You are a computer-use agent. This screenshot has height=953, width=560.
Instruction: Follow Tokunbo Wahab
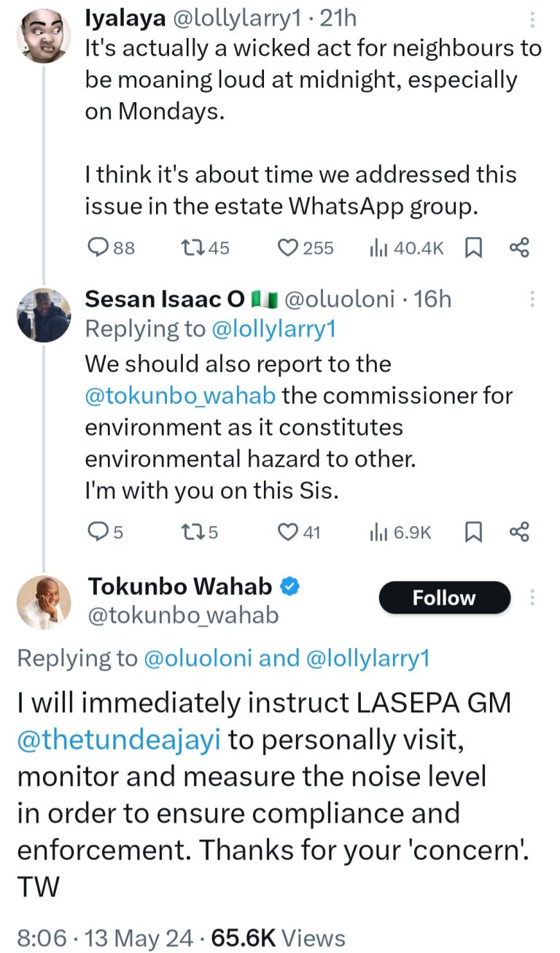tap(444, 598)
